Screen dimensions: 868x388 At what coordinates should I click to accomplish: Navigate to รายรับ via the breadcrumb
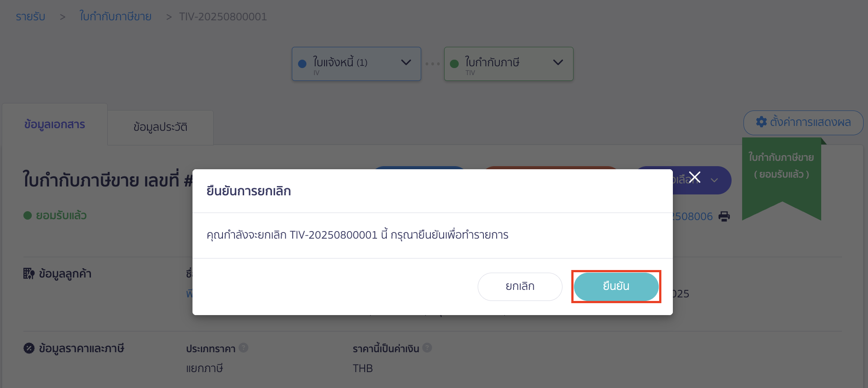click(x=30, y=16)
